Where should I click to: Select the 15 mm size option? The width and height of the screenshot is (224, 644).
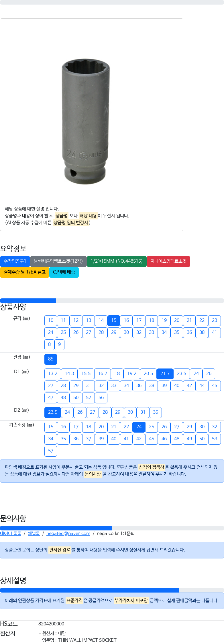coord(114,320)
